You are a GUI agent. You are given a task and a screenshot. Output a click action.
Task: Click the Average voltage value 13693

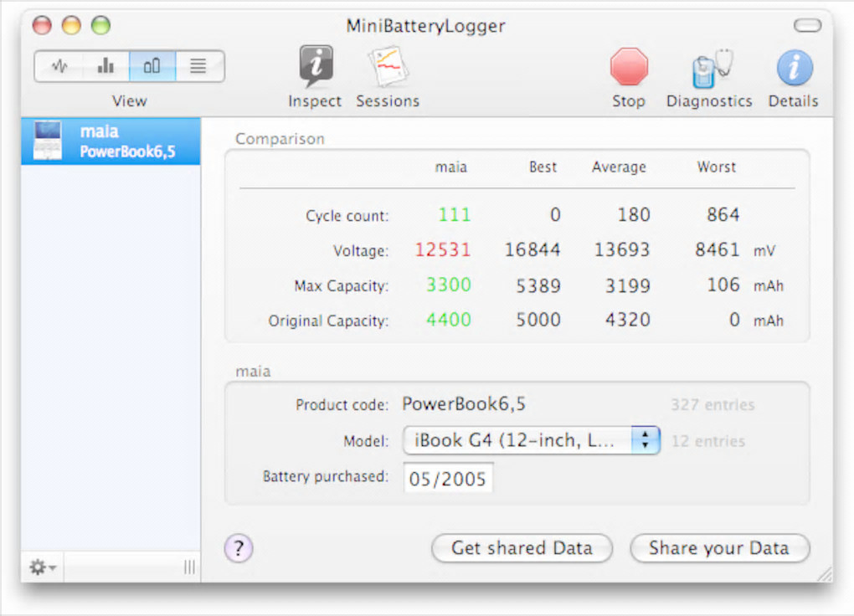click(x=622, y=250)
